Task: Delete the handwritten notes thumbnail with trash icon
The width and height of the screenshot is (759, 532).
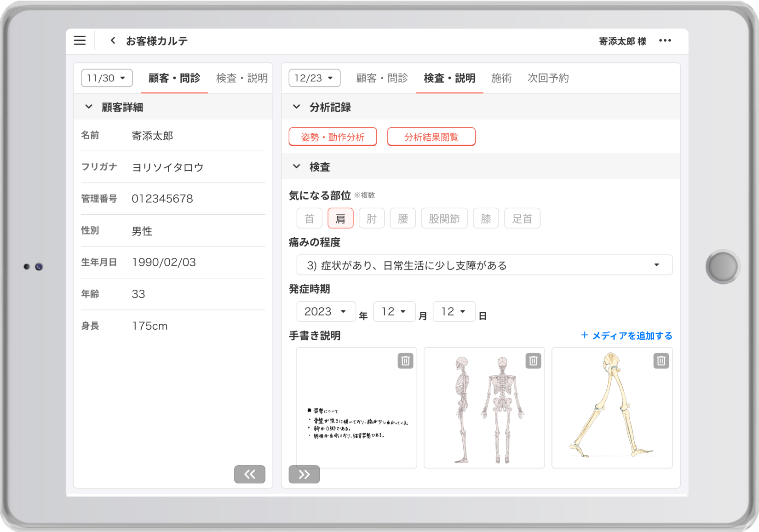Action: (405, 361)
